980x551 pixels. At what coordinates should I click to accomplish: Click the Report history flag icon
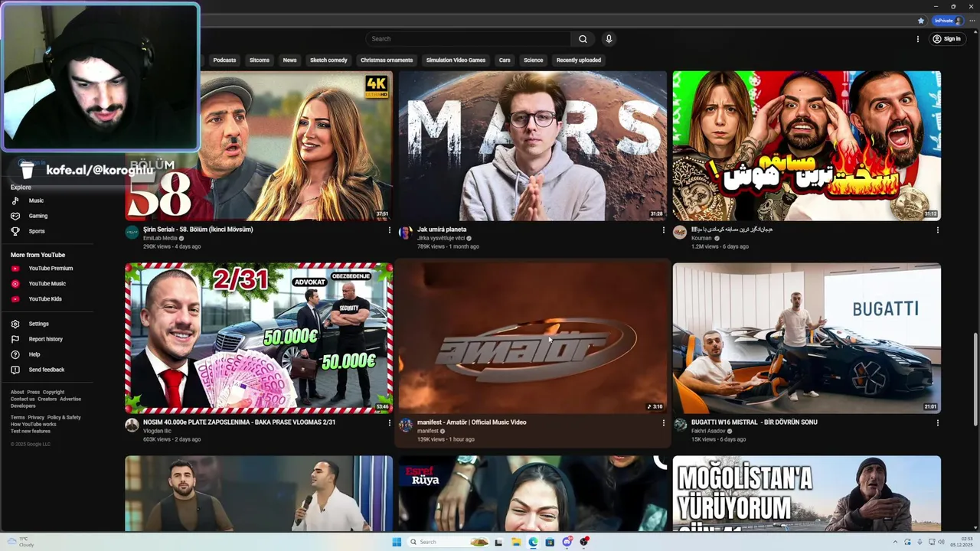point(15,339)
